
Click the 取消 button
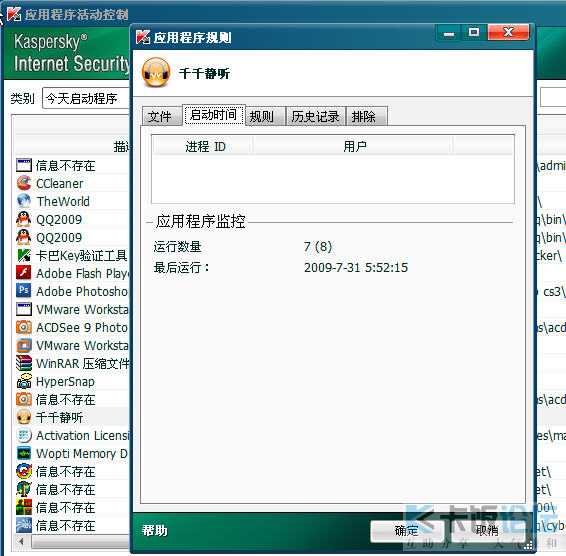coord(487,531)
